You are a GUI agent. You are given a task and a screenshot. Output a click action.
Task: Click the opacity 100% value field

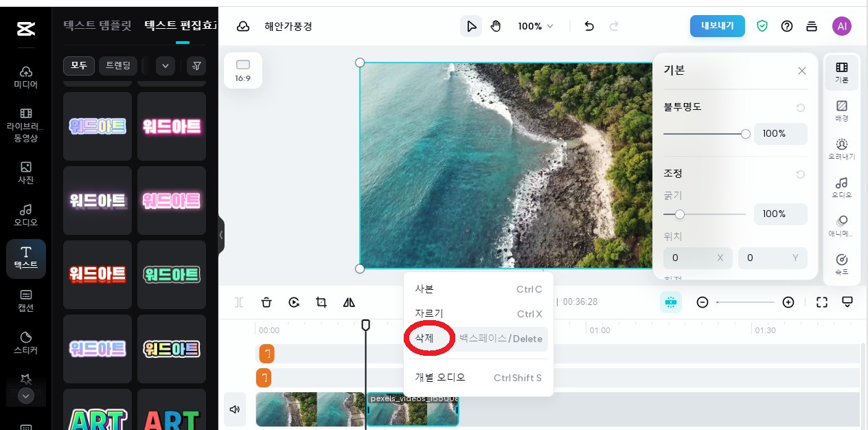point(781,133)
